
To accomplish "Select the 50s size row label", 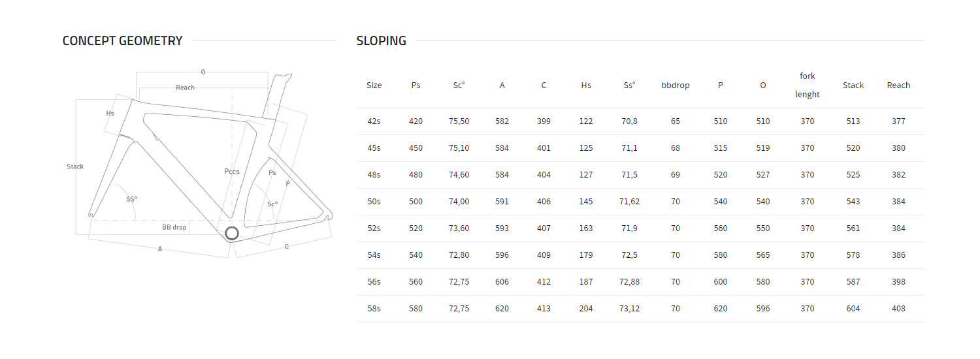I will pyautogui.click(x=374, y=202).
